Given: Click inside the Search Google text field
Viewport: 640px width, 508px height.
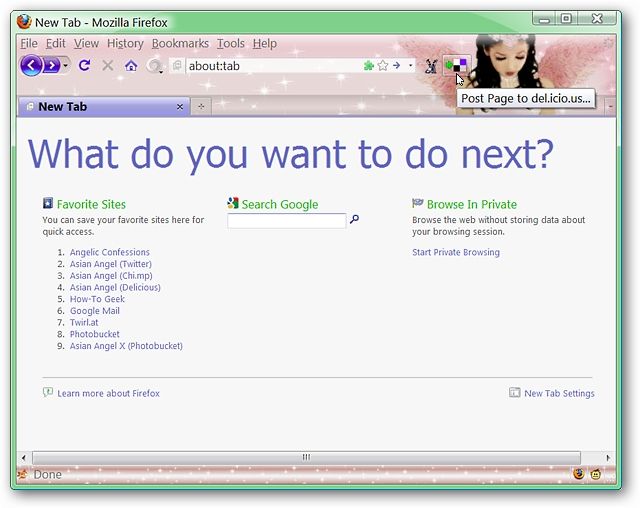Looking at the screenshot, I should coord(287,221).
